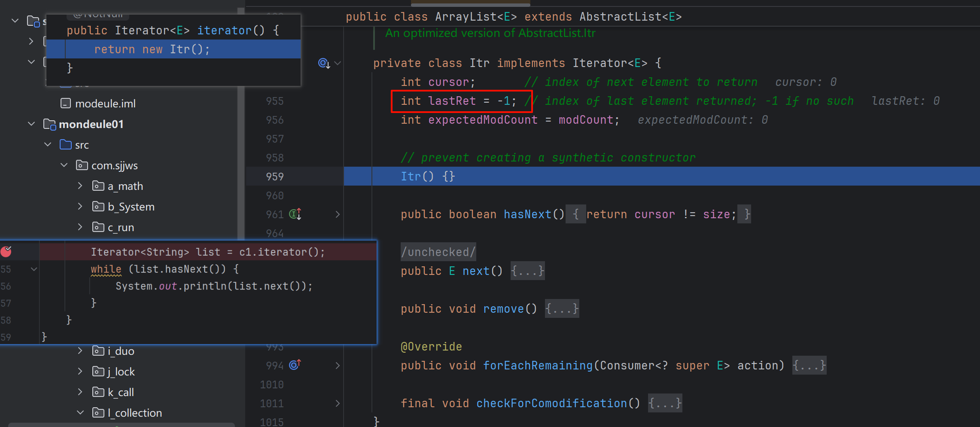This screenshot has height=427, width=980.
Task: Select the c_run package in the project tree
Action: click(121, 227)
